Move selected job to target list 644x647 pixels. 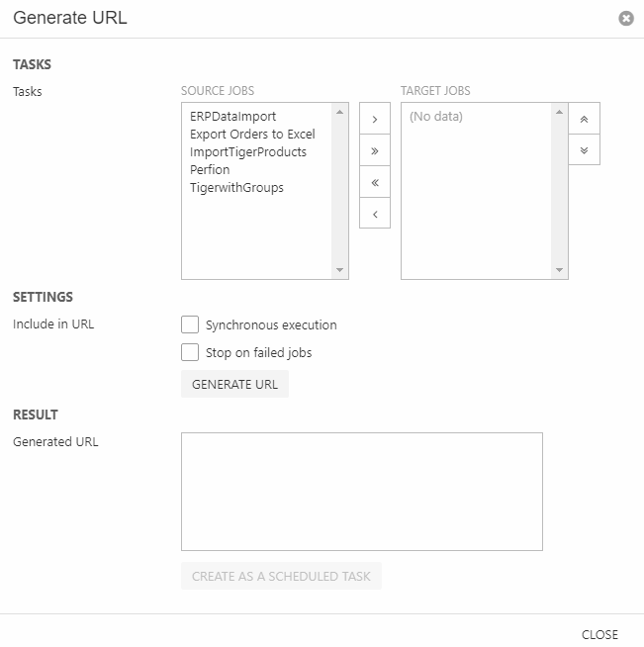point(375,119)
